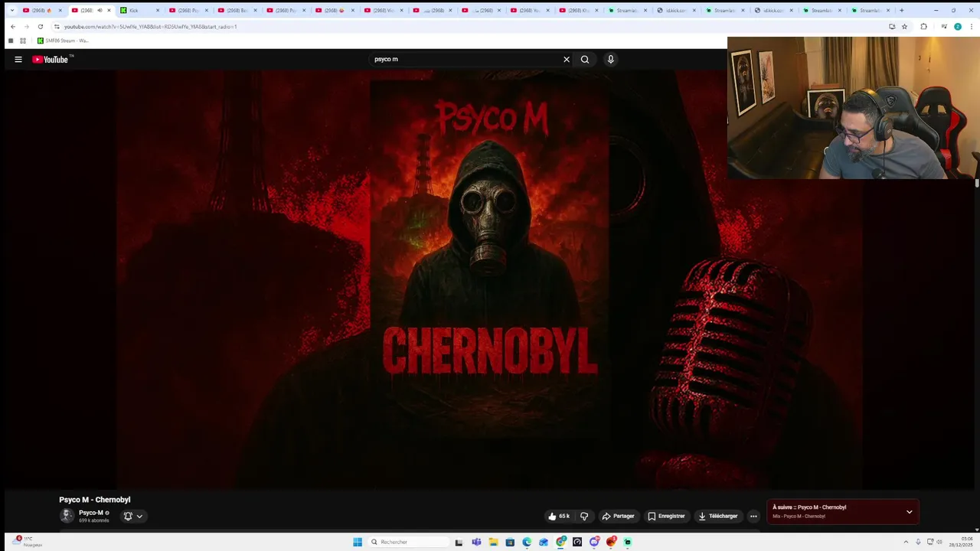Open Task View from the taskbar

tap(459, 542)
